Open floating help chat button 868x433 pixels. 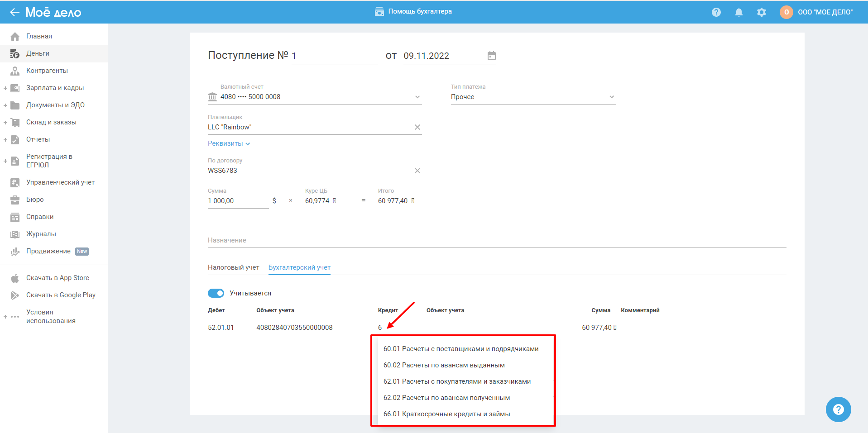coord(838,409)
